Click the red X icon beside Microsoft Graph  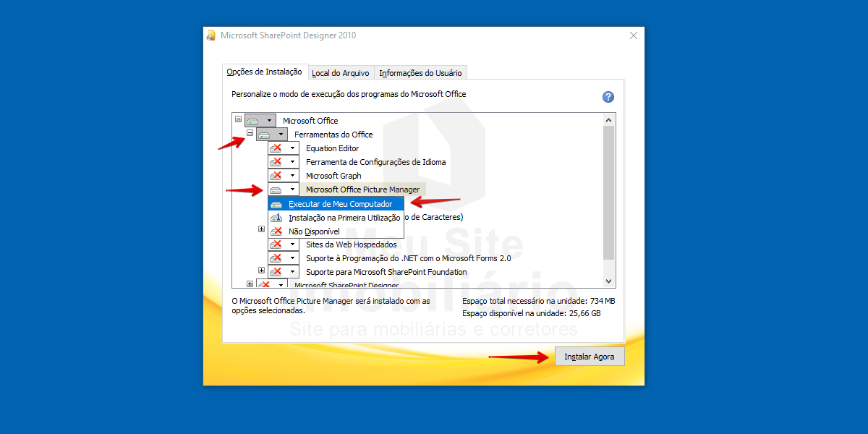click(x=276, y=176)
